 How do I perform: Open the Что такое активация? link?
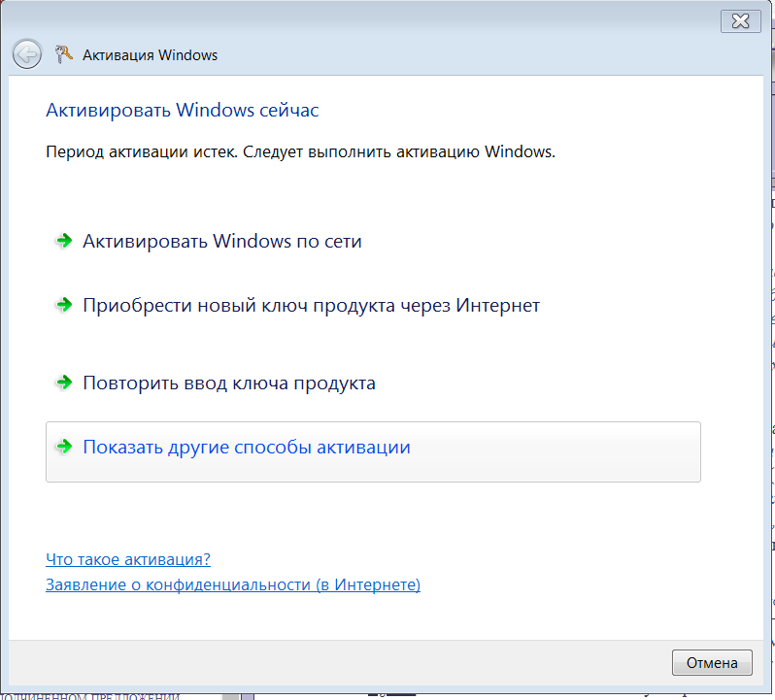[x=128, y=559]
